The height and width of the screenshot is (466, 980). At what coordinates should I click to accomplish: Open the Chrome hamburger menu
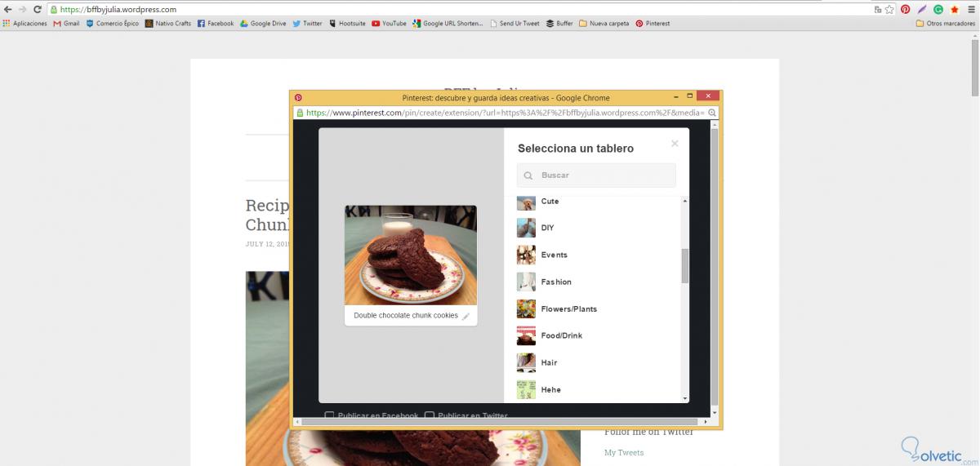971,10
